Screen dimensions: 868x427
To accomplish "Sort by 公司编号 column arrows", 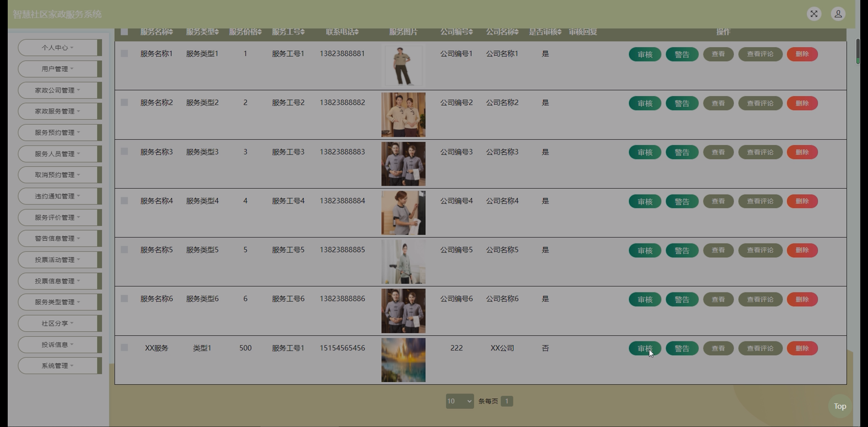I will click(x=471, y=32).
